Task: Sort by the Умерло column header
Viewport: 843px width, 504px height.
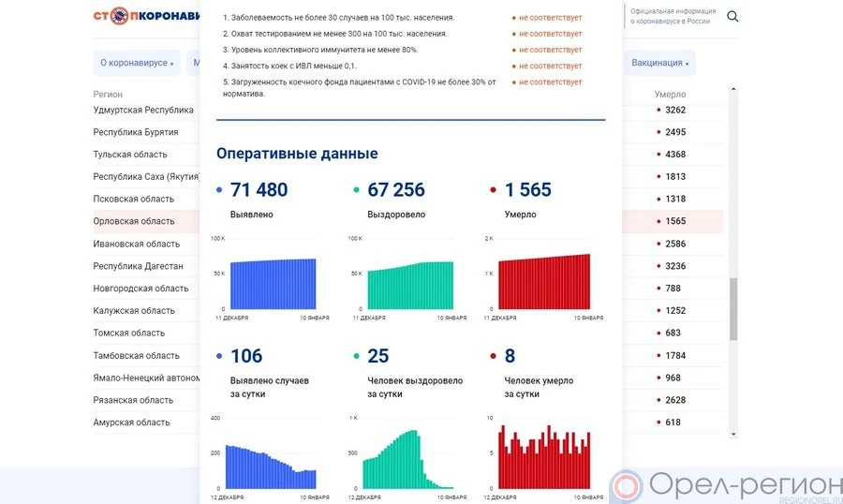Action: [670, 95]
